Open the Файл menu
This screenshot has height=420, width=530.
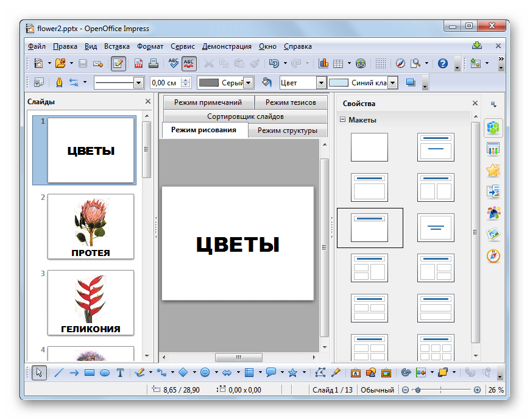pyautogui.click(x=37, y=46)
